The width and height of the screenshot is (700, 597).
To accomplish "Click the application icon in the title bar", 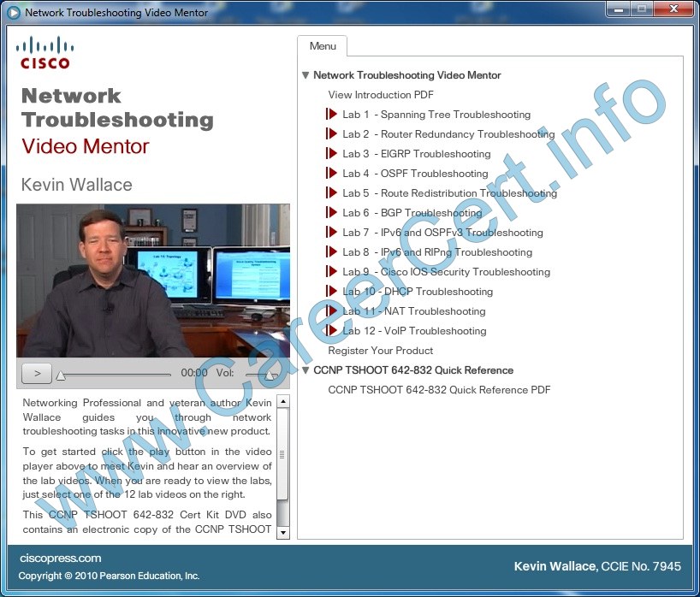I will 12,13.
